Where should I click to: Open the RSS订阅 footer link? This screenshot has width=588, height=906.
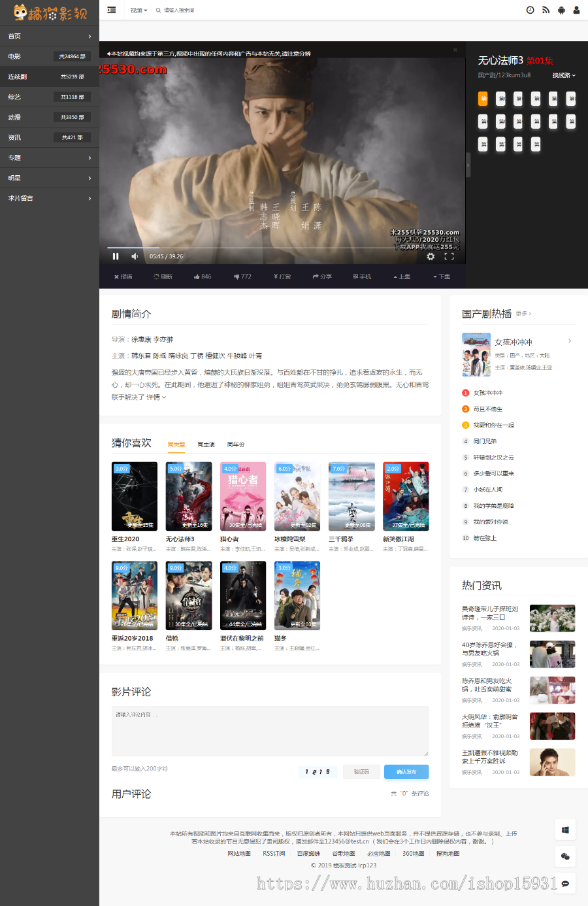pos(274,854)
